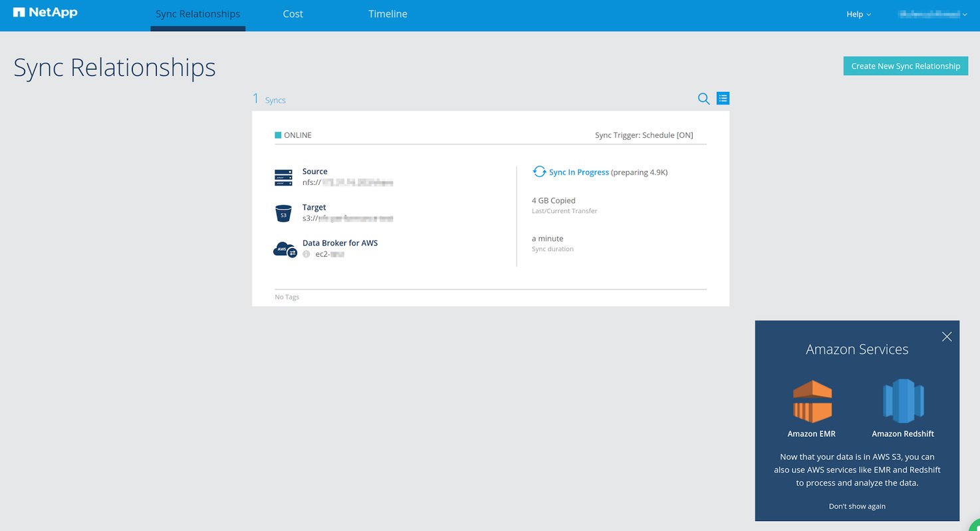The width and height of the screenshot is (980, 531).
Task: Switch to the Cost tab
Action: click(x=293, y=14)
